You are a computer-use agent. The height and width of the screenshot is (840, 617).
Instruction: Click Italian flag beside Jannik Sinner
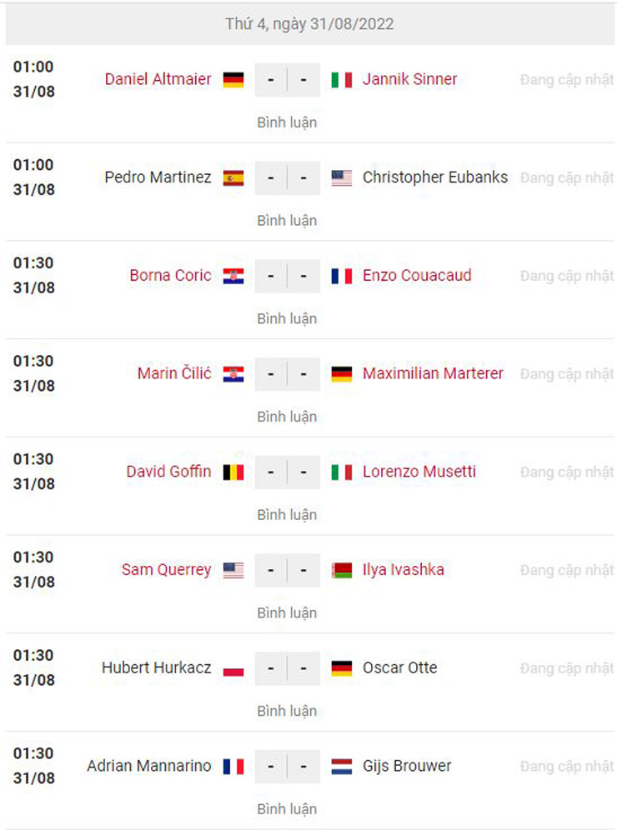point(341,80)
